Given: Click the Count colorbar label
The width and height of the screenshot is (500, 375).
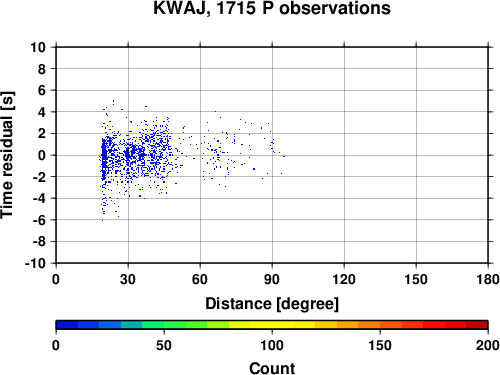Looking at the screenshot, I should coord(272,368).
